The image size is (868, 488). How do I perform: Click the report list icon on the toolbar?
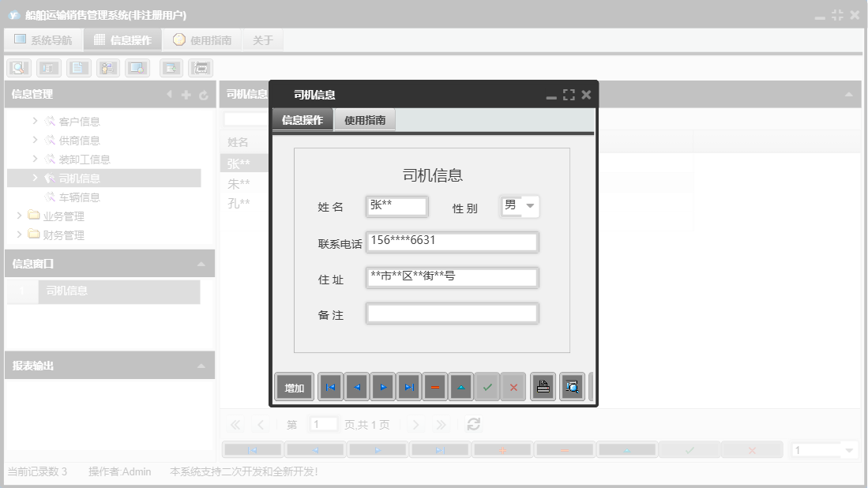[48, 67]
